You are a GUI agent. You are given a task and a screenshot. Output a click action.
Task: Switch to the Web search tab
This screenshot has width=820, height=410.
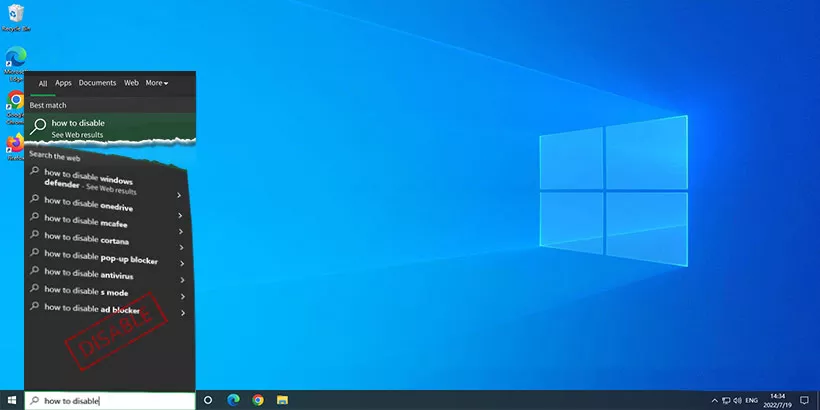click(x=131, y=83)
